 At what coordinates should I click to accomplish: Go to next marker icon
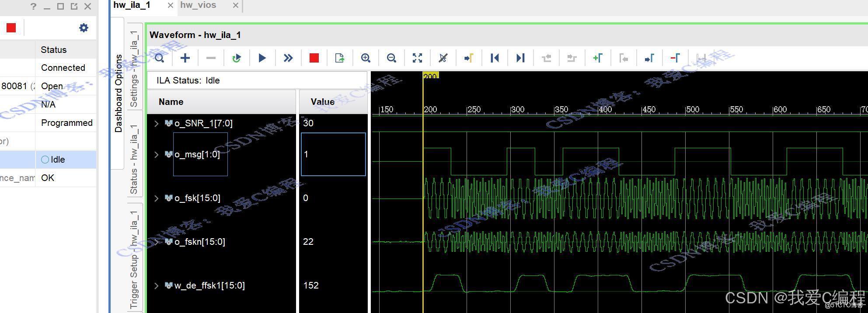tap(649, 58)
